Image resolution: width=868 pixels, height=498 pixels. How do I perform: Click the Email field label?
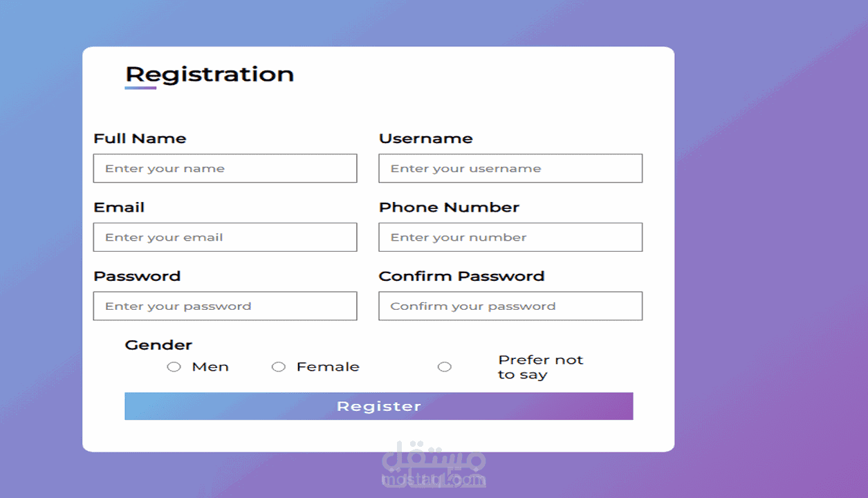coord(119,207)
